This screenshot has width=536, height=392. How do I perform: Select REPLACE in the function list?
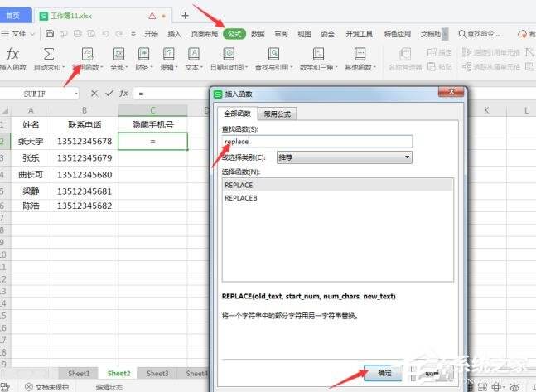click(x=338, y=185)
